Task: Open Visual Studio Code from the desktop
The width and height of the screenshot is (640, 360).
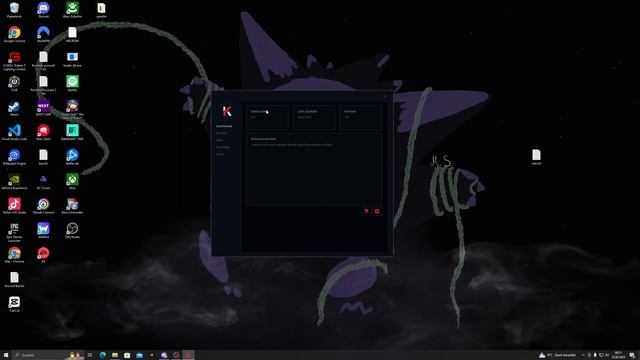Action: tap(14, 132)
